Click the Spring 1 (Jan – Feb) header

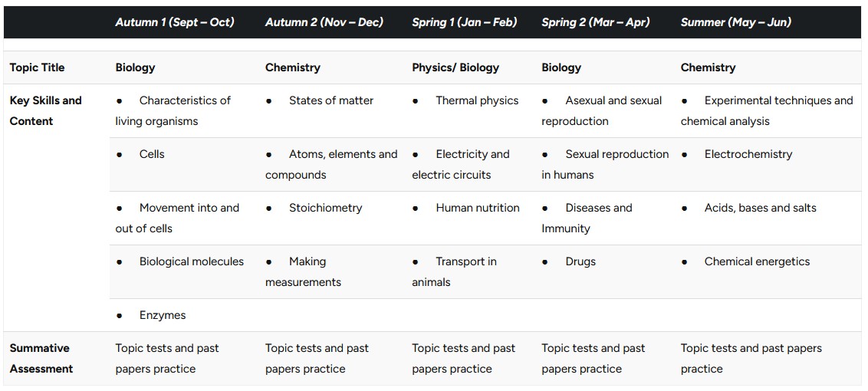point(465,22)
